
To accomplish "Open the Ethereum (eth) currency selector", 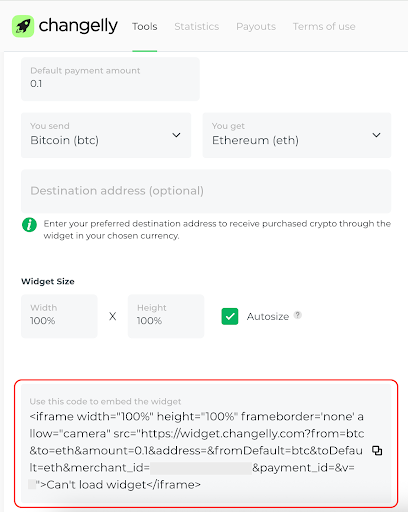I will click(297, 135).
